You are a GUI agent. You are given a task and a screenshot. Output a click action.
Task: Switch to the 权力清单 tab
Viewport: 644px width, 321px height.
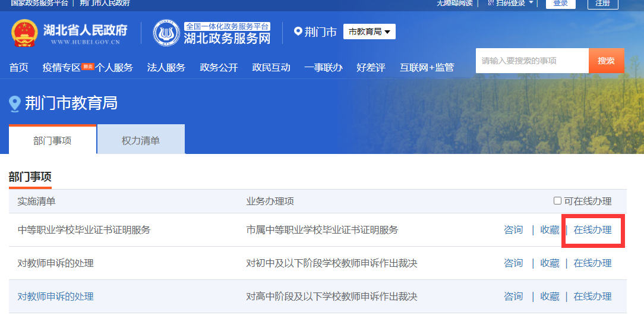click(x=141, y=140)
